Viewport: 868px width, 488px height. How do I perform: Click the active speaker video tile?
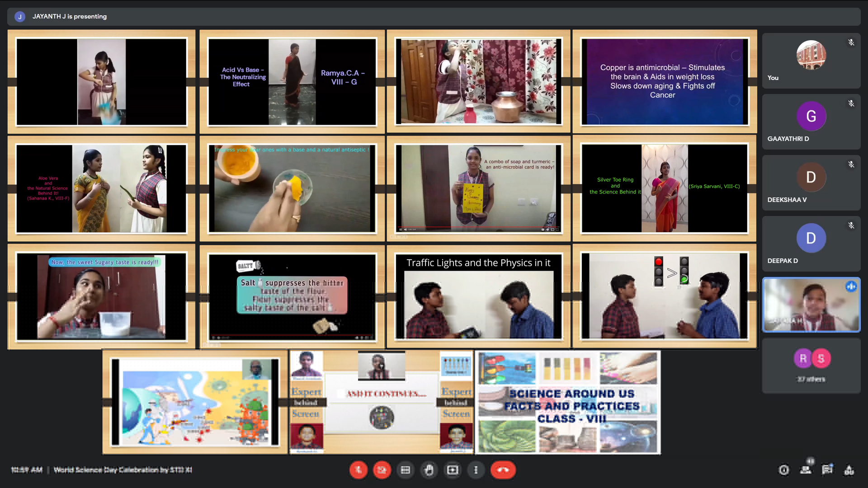point(811,305)
